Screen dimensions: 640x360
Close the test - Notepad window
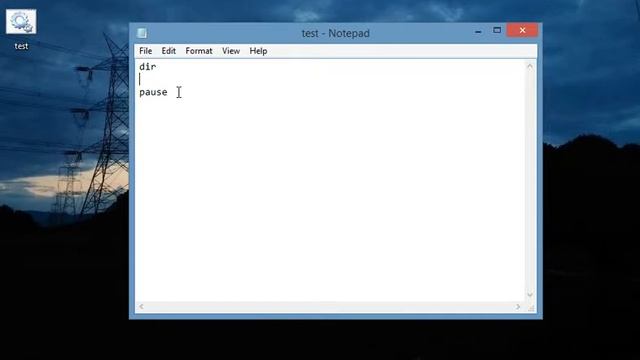[522, 30]
